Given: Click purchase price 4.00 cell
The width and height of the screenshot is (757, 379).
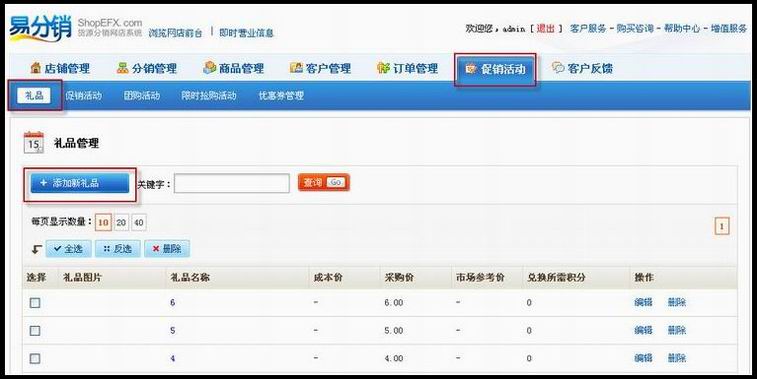Looking at the screenshot, I should [393, 359].
